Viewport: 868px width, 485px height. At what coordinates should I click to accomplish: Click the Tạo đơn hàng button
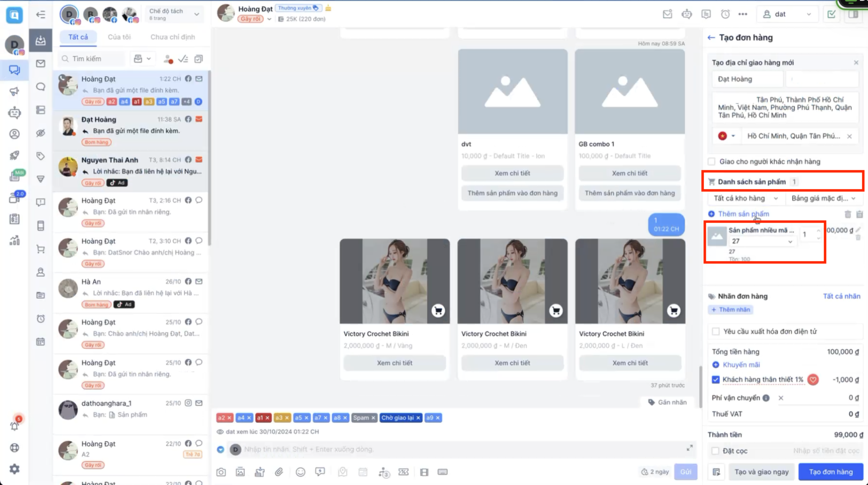(x=830, y=472)
